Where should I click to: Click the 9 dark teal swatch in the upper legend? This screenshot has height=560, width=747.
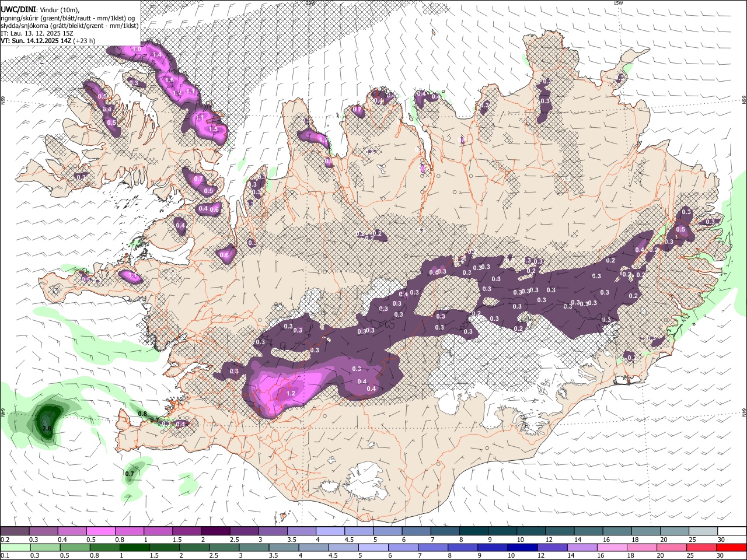473,531
